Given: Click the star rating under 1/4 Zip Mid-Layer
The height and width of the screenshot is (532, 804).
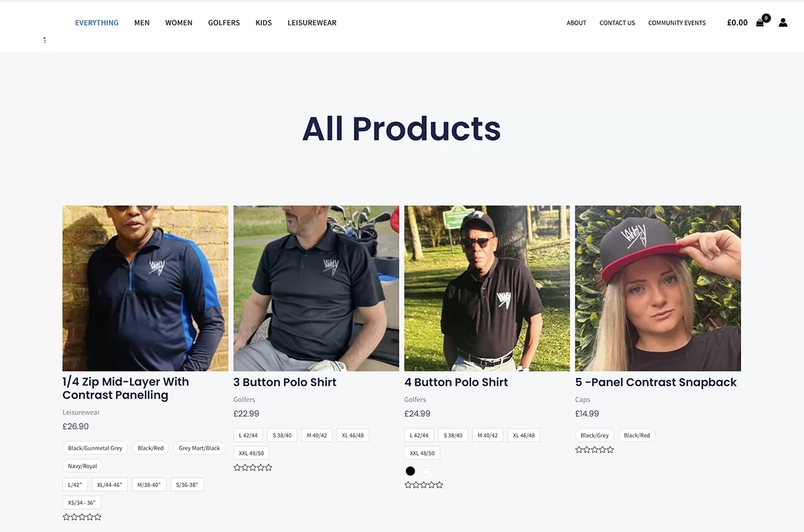Looking at the screenshot, I should pos(82,517).
